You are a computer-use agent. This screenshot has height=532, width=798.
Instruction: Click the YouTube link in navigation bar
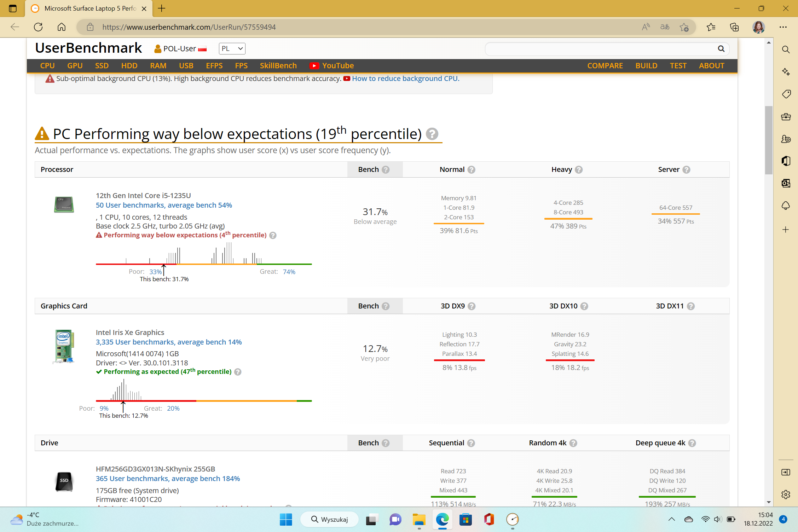click(332, 66)
